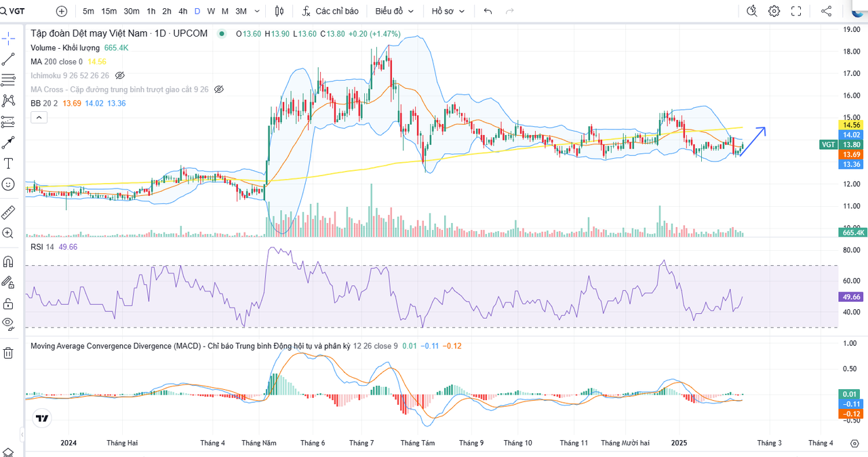The height and width of the screenshot is (457, 868).
Task: Undo the last action
Action: point(488,11)
